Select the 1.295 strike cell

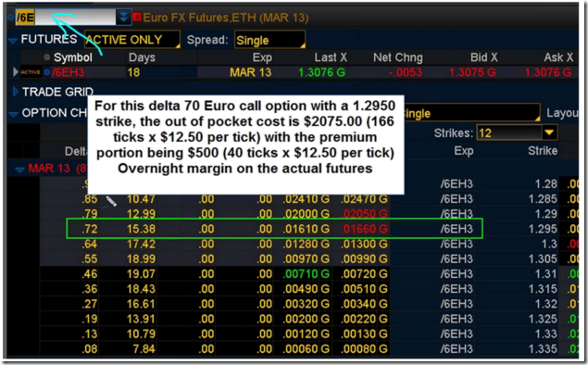tap(543, 229)
